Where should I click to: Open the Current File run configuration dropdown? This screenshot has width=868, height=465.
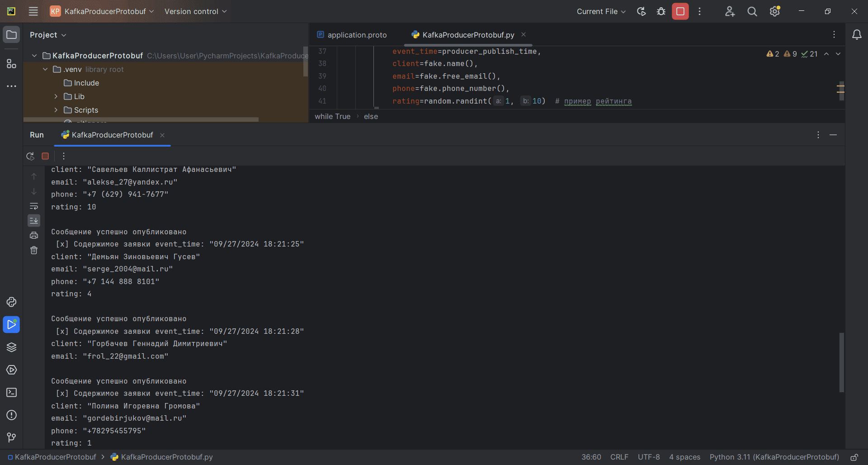601,12
